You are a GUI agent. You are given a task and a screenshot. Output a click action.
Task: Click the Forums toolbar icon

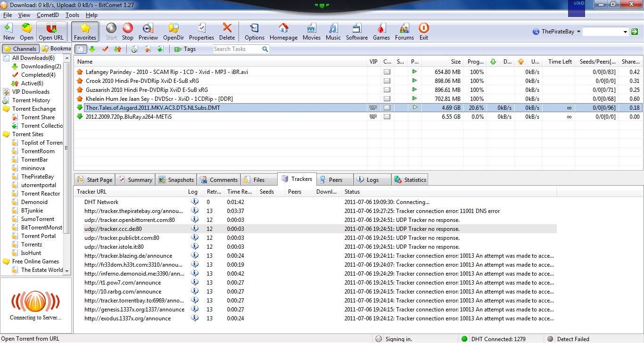404,31
